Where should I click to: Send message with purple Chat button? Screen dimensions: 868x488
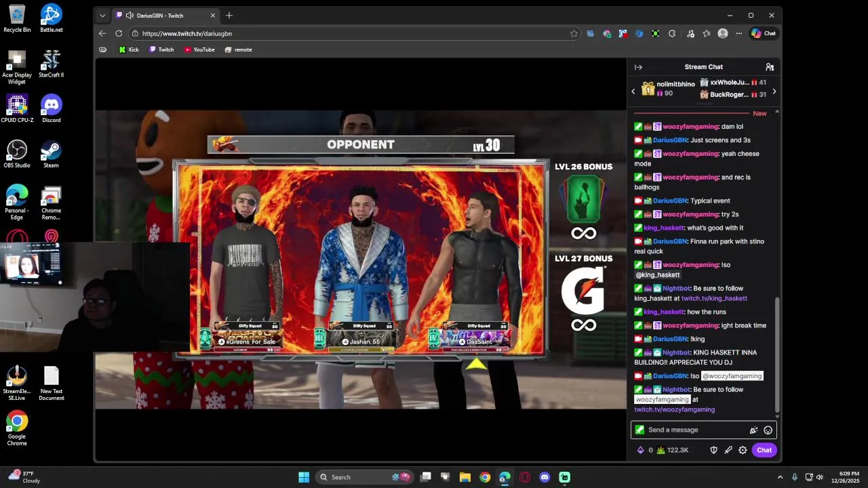coord(764,450)
